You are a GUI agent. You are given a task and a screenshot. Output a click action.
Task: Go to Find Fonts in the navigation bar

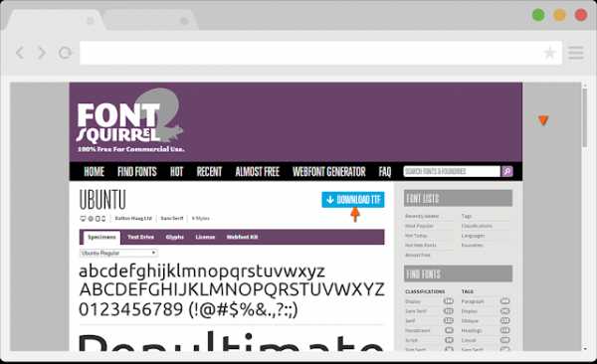click(137, 172)
